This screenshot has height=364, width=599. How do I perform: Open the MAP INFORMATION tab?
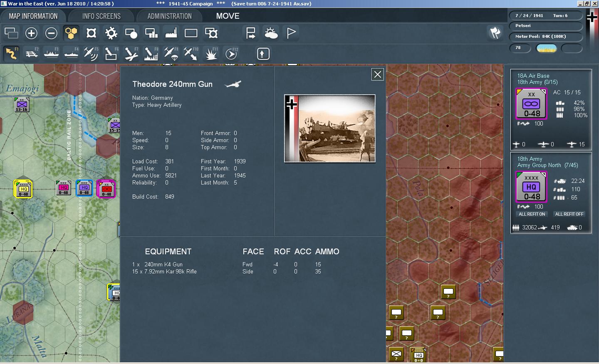coord(33,16)
